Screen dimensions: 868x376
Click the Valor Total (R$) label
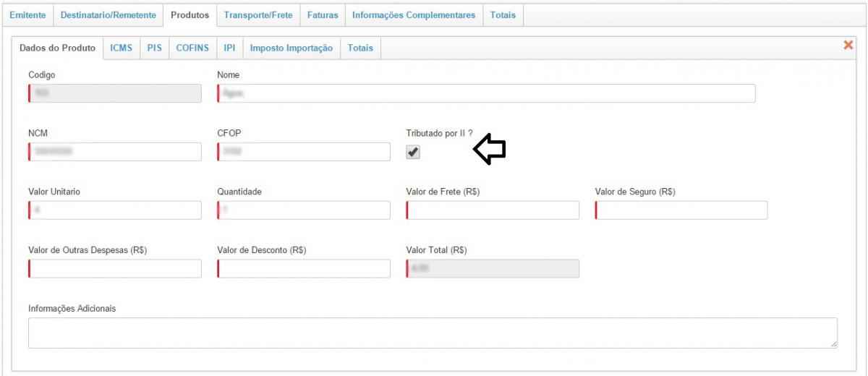[437, 250]
